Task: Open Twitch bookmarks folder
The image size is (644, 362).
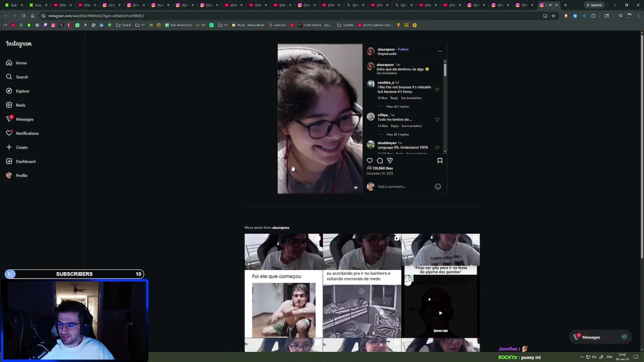Action: pyautogui.click(x=123, y=25)
